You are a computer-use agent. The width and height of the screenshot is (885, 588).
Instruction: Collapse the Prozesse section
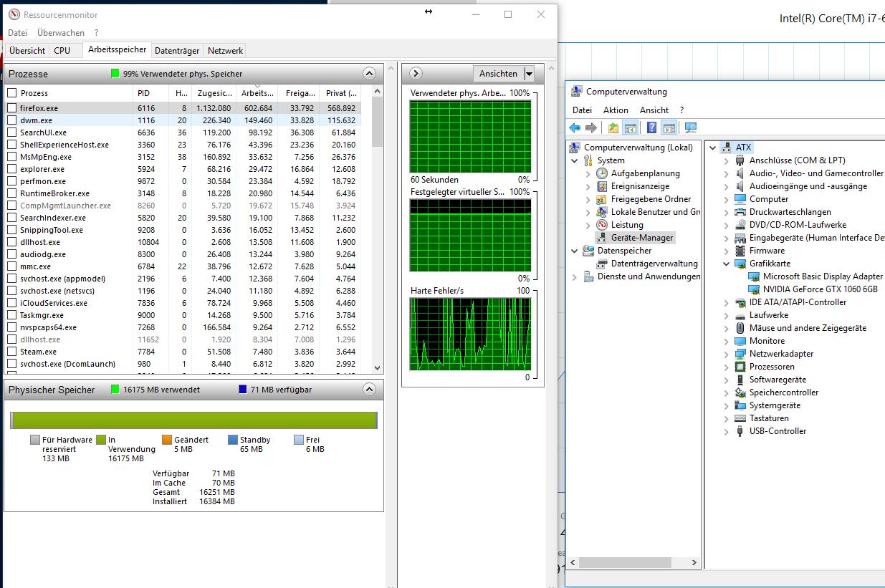coord(369,73)
